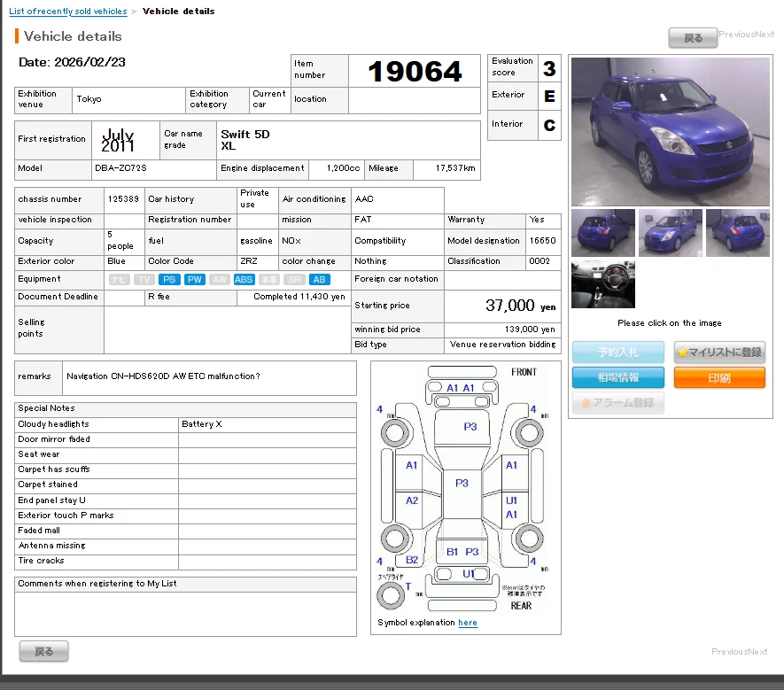Click top PreviousNext navigation text
784x690 pixels.
pyautogui.click(x=747, y=34)
